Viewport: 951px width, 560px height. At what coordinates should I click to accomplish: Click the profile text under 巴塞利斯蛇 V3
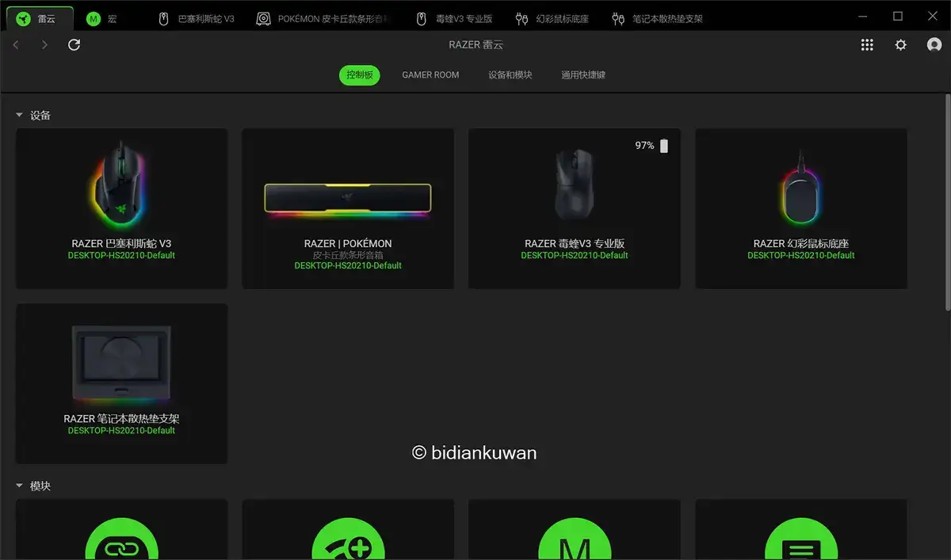(x=121, y=256)
